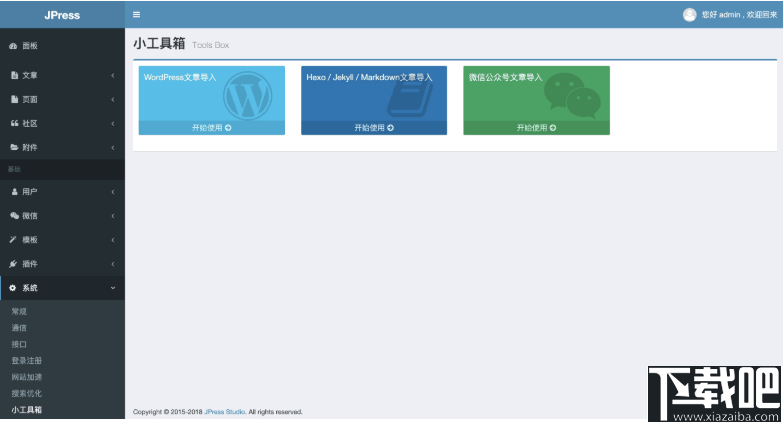This screenshot has height=422, width=783.
Task: Open the JPress Studio footer link
Action: [225, 412]
